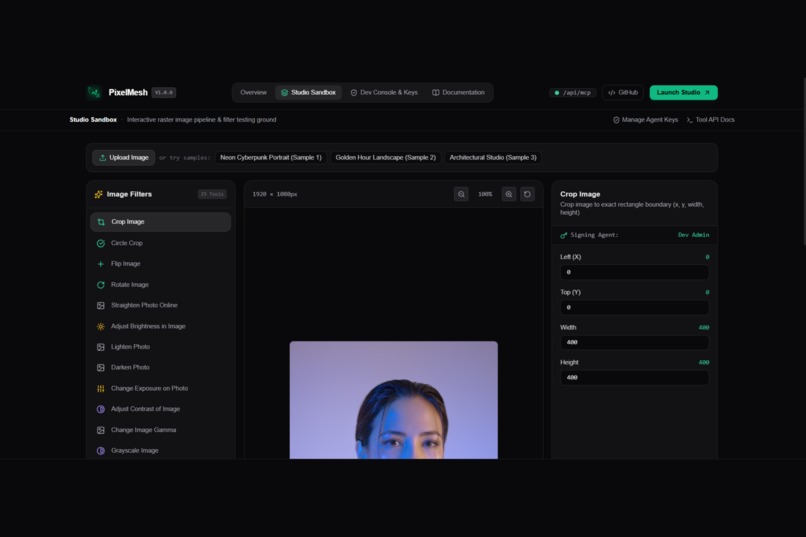The image size is (806, 537).
Task: Choose the Lighten Photo icon
Action: [101, 347]
